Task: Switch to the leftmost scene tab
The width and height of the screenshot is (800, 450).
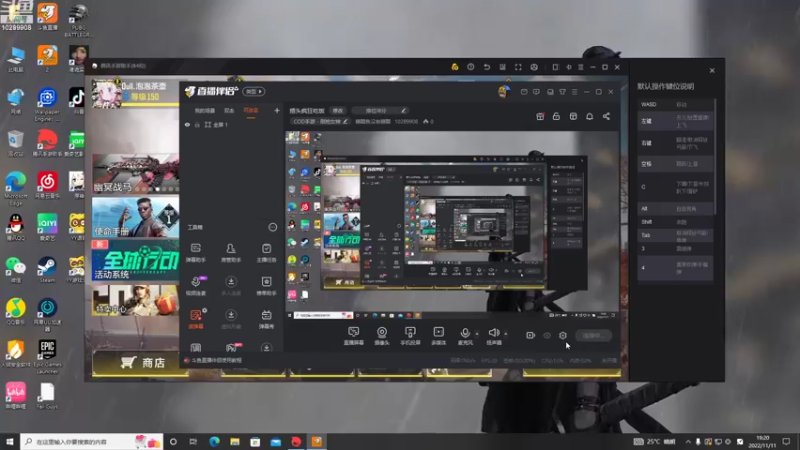Action: pyautogui.click(x=205, y=110)
